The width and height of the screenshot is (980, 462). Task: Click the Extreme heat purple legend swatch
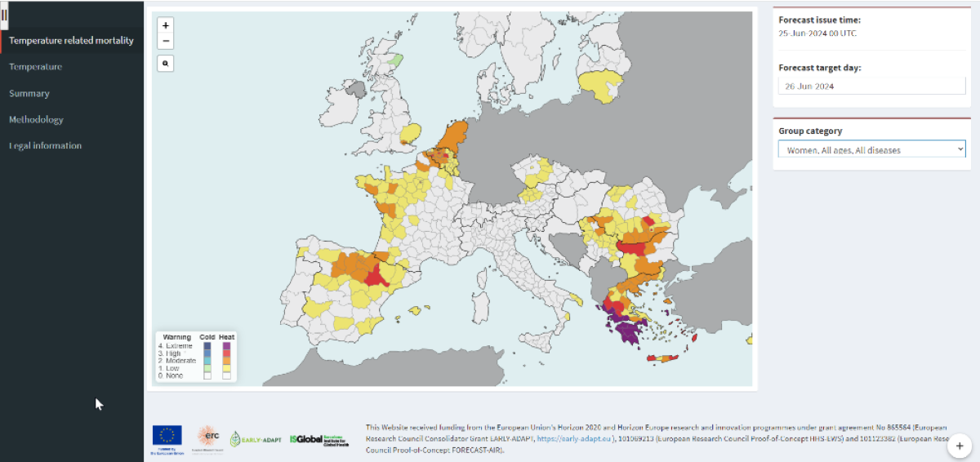[226, 346]
